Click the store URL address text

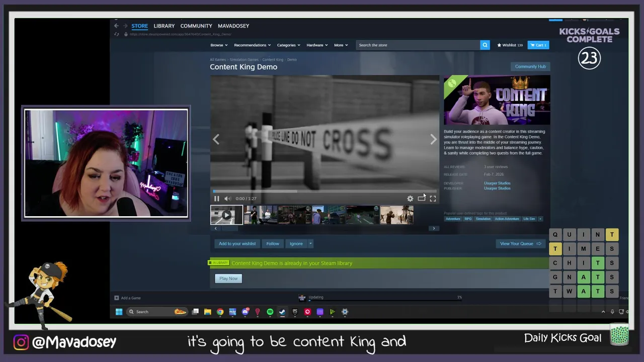coord(180,34)
